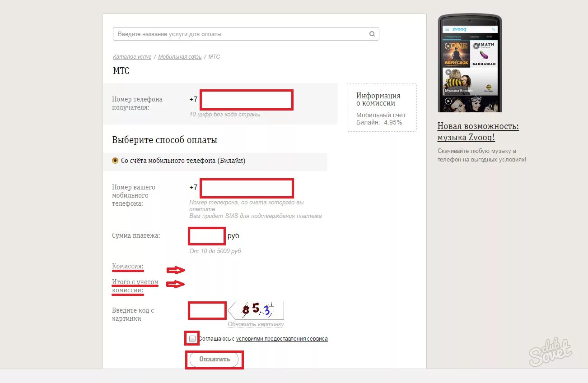This screenshot has width=588, height=383.
Task: Open the Мобильная связь breadcrumb link
Action: 180,57
